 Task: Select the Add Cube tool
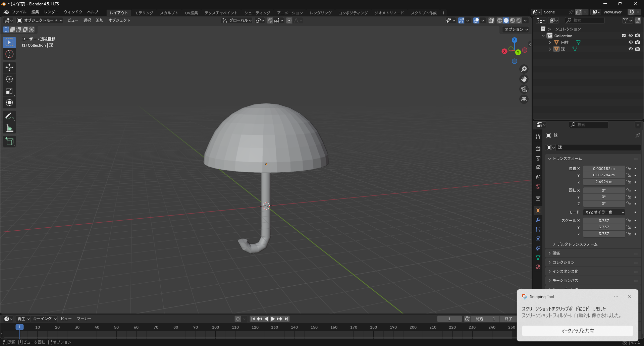(9, 141)
